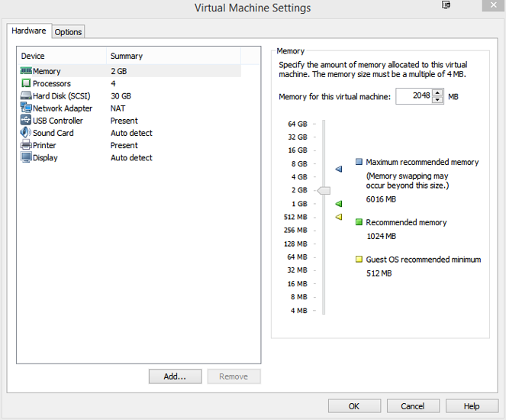Click the '32 GB' slider scale label
506x420 pixels.
pyautogui.click(x=298, y=137)
